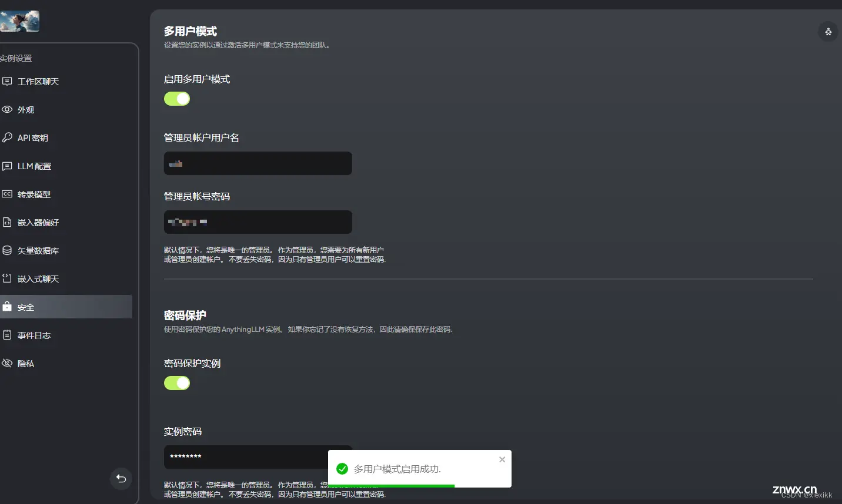
Task: Dismiss the 多用户模式启用成功 toast
Action: point(502,459)
